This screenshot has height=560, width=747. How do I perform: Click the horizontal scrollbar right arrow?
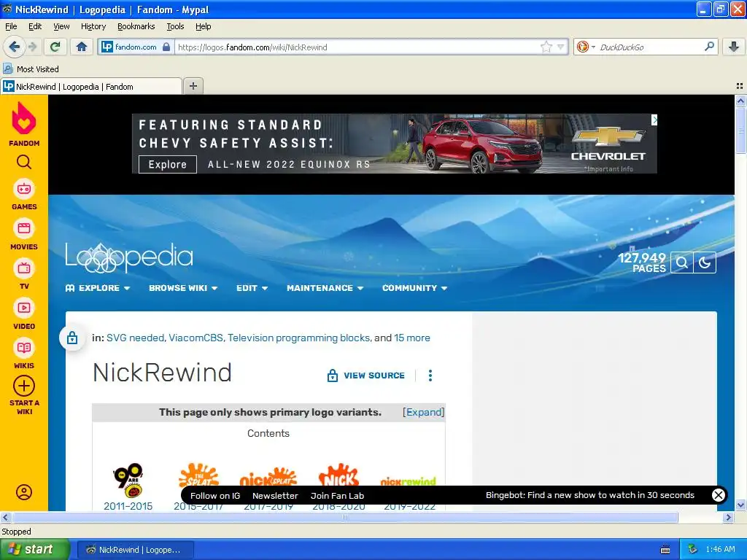pos(728,517)
